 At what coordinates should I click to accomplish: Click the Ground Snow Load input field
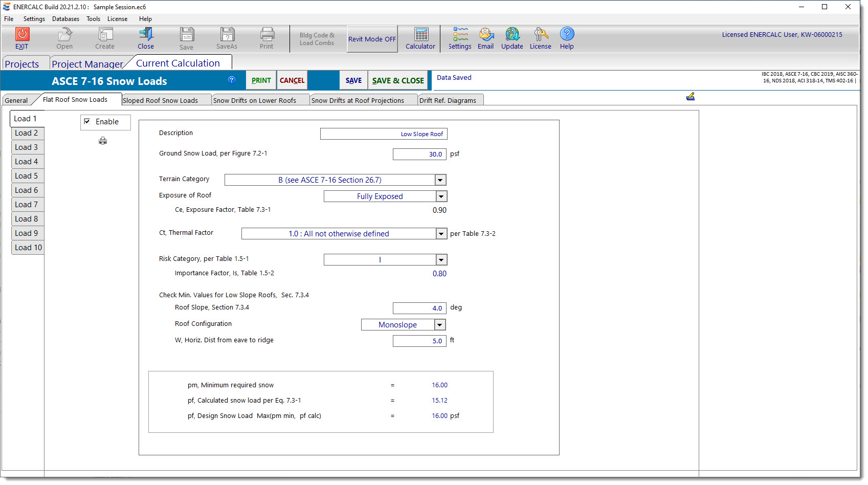[419, 155]
